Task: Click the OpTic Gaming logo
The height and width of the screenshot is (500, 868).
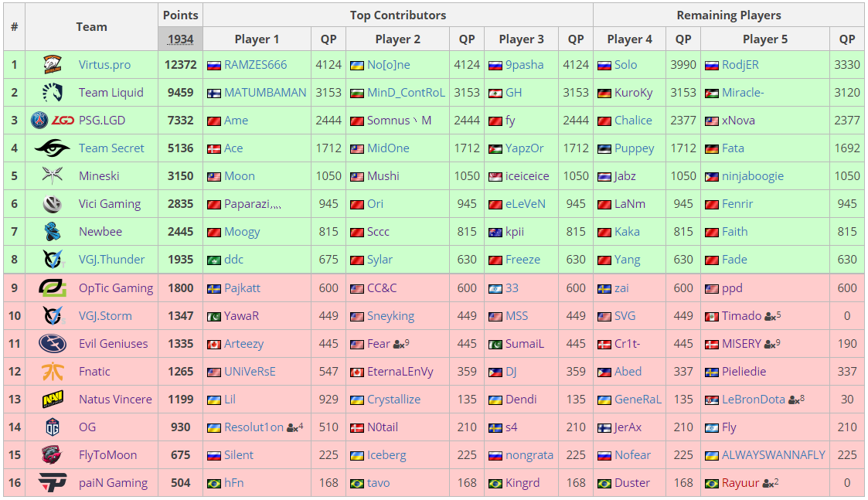Action: 53,288
